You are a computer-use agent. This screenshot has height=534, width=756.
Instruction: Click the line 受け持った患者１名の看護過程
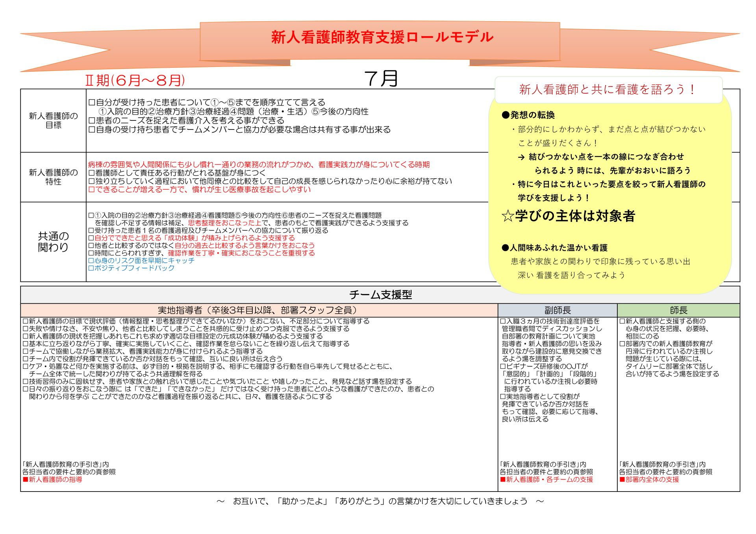[x=208, y=231]
